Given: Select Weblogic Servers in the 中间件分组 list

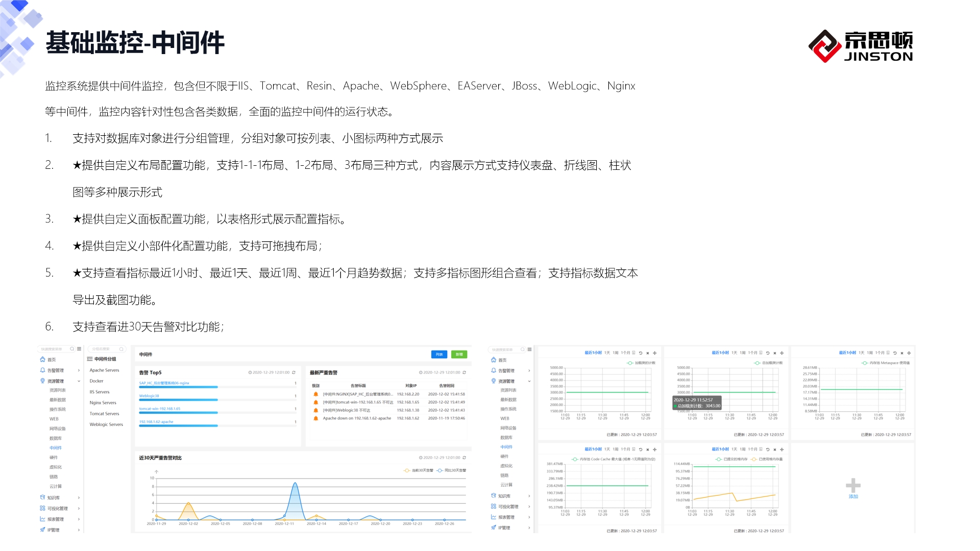Looking at the screenshot, I should tap(106, 424).
